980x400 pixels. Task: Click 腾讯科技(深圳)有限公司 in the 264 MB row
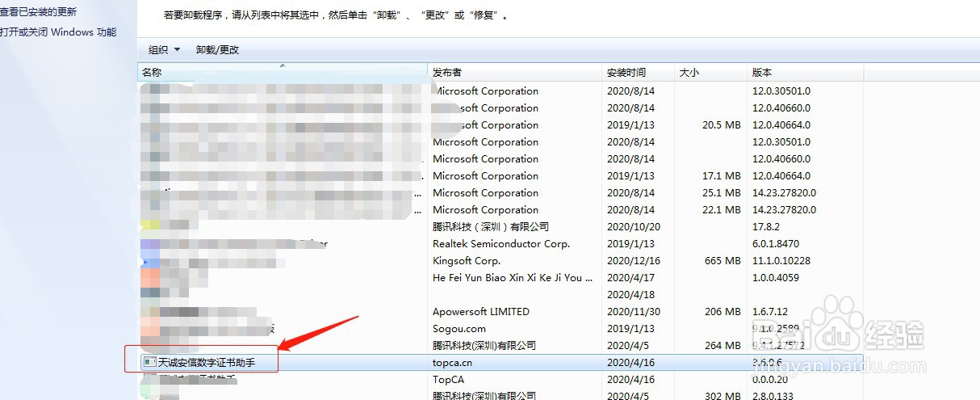click(484, 346)
